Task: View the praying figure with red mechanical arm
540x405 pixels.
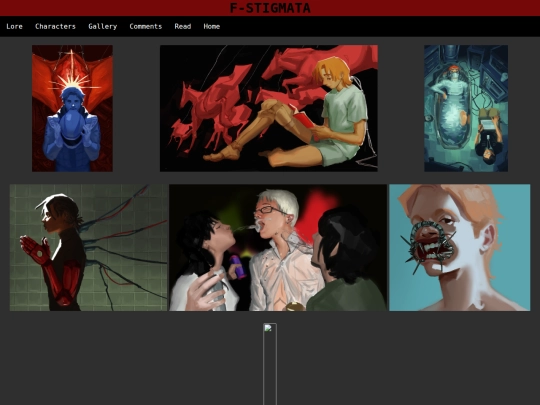Action: 89,248
